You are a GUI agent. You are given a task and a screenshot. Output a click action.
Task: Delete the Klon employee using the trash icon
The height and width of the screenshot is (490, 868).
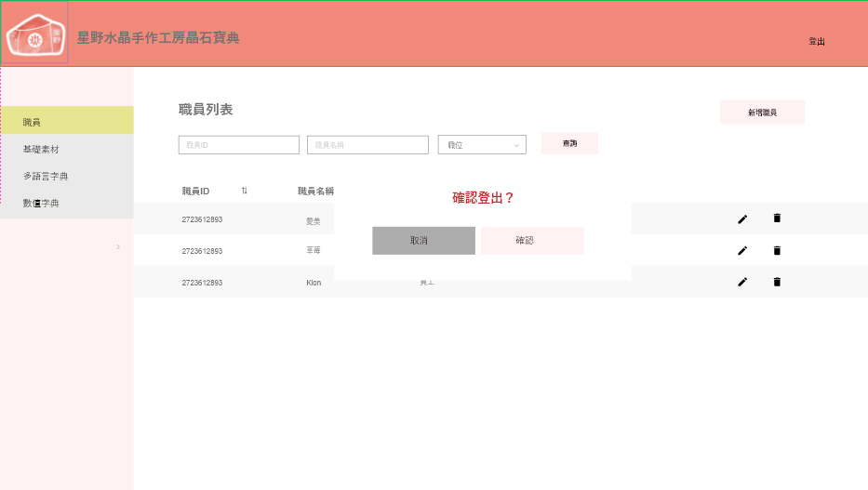[x=777, y=282]
